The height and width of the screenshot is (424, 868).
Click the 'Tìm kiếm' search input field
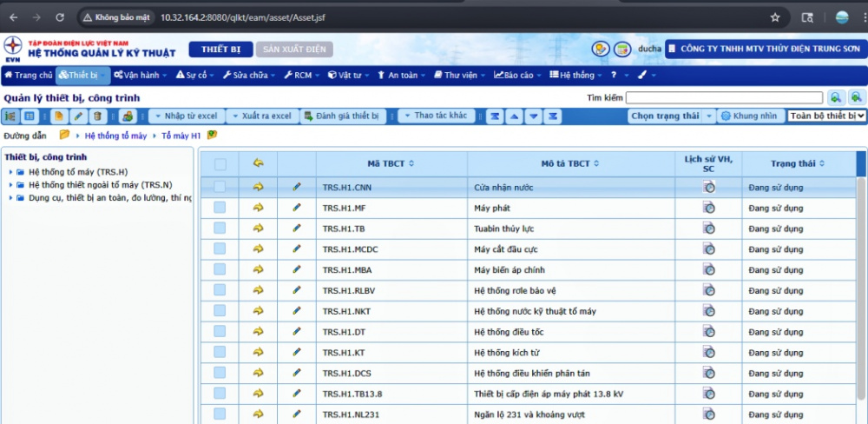724,97
